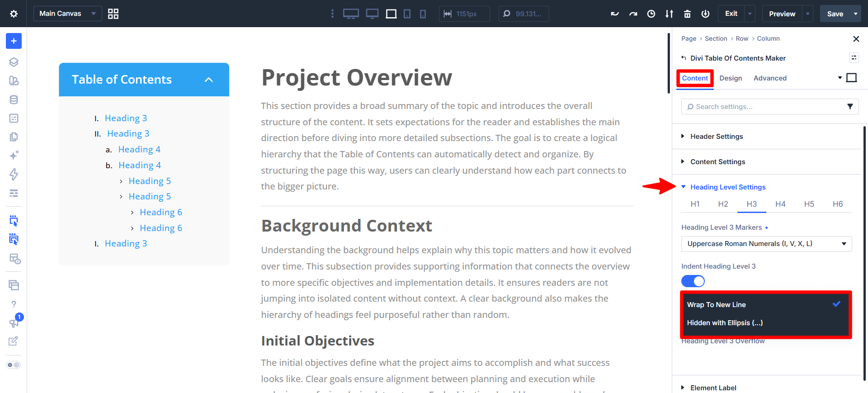Select the H4 heading level tab
The width and height of the screenshot is (868, 393).
coord(780,204)
